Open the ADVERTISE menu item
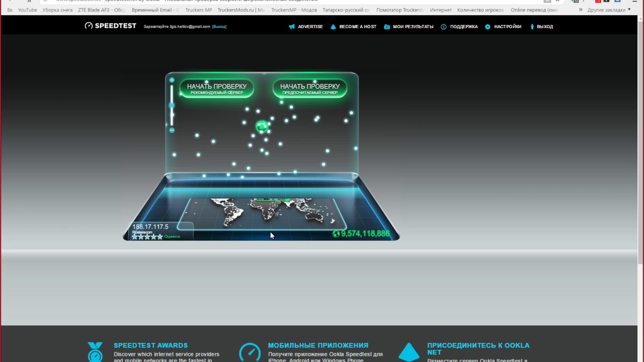Viewport: 644px width, 362px height. point(310,27)
